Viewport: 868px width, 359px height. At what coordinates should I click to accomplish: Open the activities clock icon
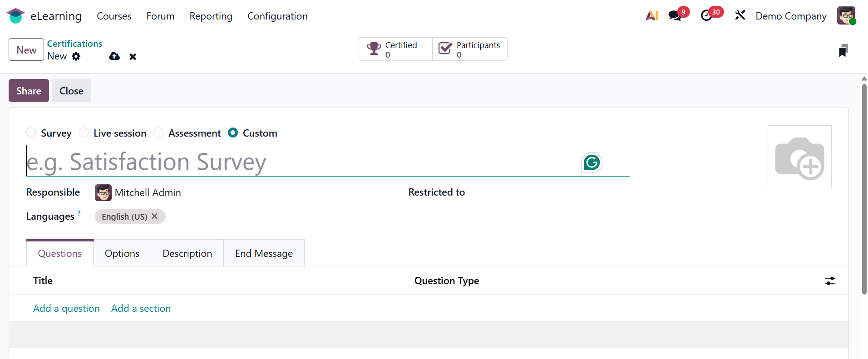[x=706, y=16]
